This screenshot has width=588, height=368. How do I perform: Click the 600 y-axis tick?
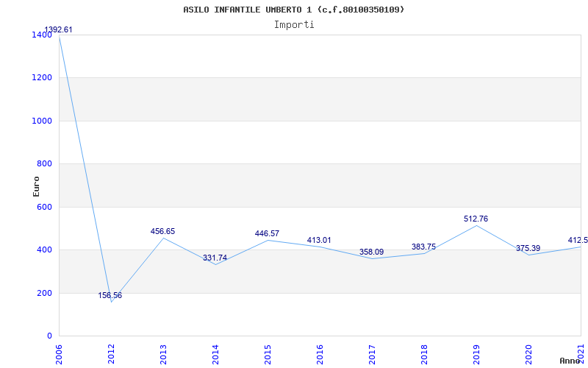click(44, 207)
